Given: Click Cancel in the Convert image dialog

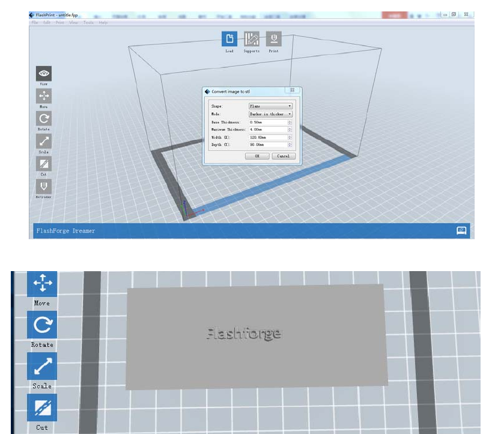Looking at the screenshot, I should (284, 156).
